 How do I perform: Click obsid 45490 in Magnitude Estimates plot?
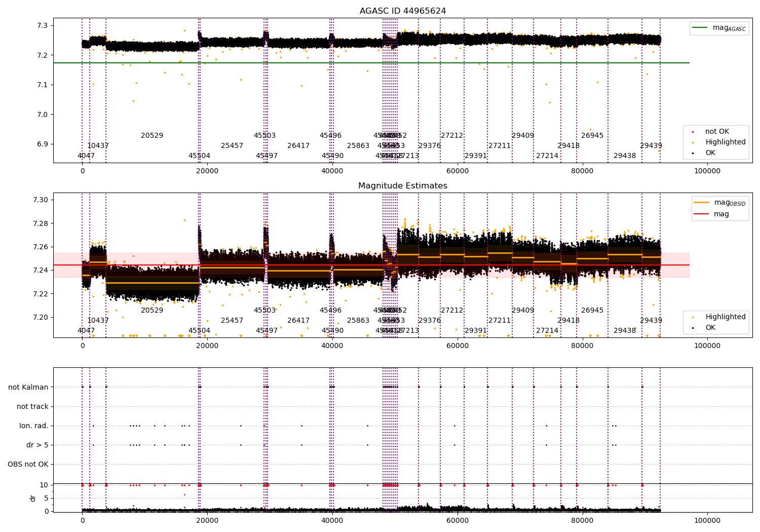pos(332,331)
